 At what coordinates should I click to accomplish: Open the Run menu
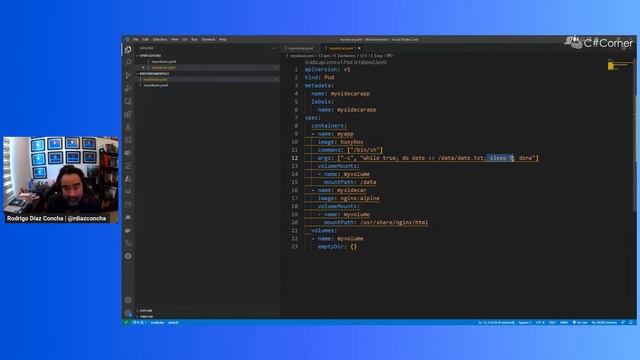[x=194, y=40]
